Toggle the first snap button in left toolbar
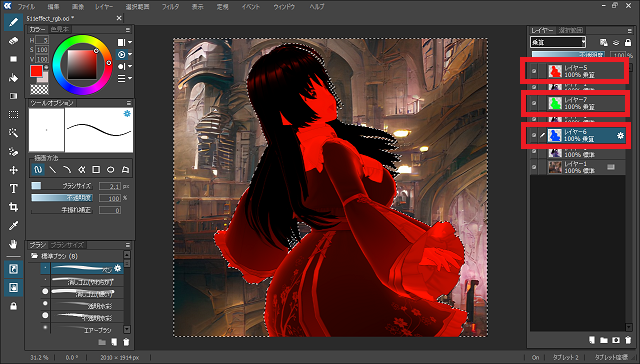Image resolution: width=640 pixels, height=364 pixels. tap(13, 269)
